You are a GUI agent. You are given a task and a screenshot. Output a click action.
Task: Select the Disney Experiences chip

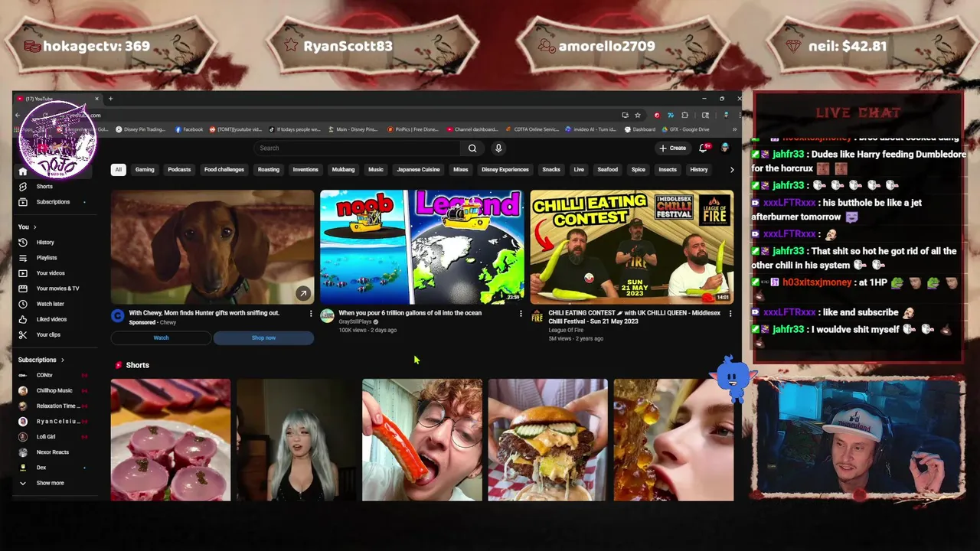tap(505, 170)
